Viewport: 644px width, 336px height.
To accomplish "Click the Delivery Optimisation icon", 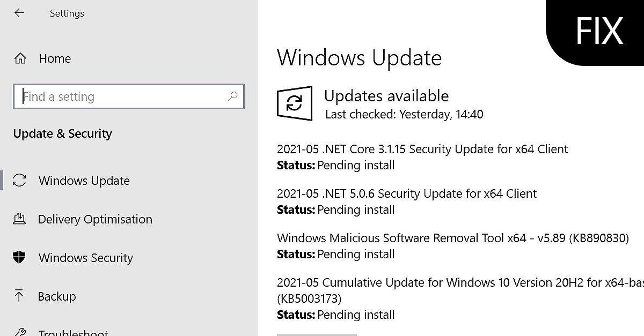I will pos(20,219).
